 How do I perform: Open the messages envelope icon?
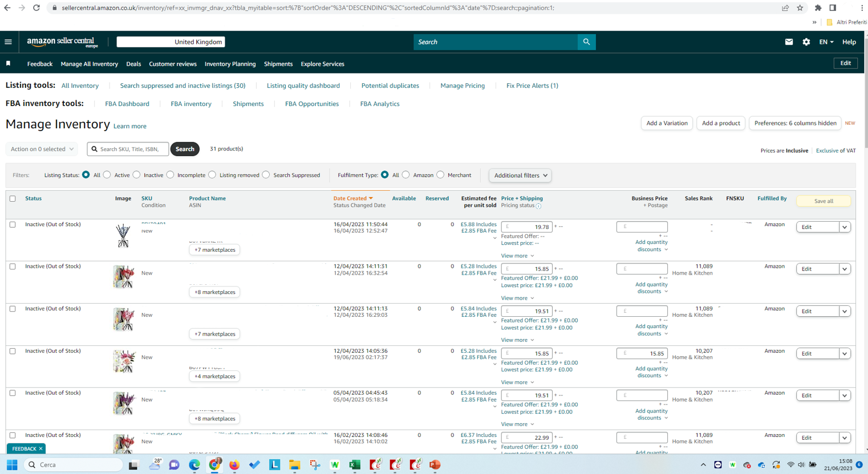coord(789,42)
